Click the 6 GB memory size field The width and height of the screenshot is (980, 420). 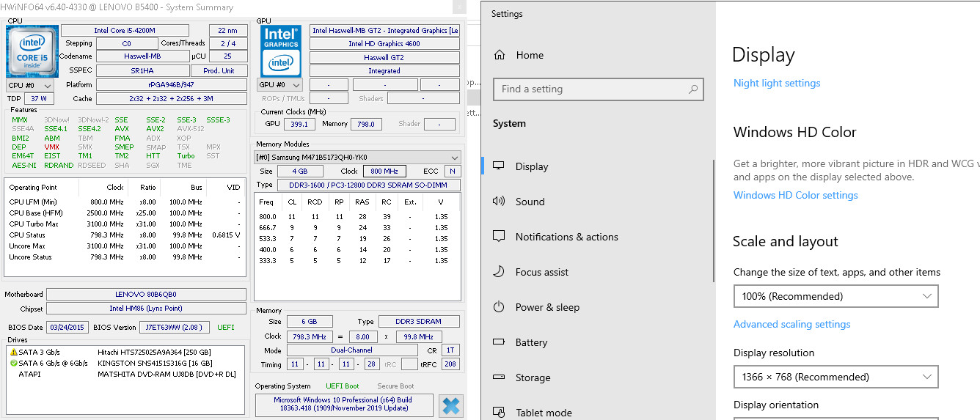pyautogui.click(x=309, y=321)
